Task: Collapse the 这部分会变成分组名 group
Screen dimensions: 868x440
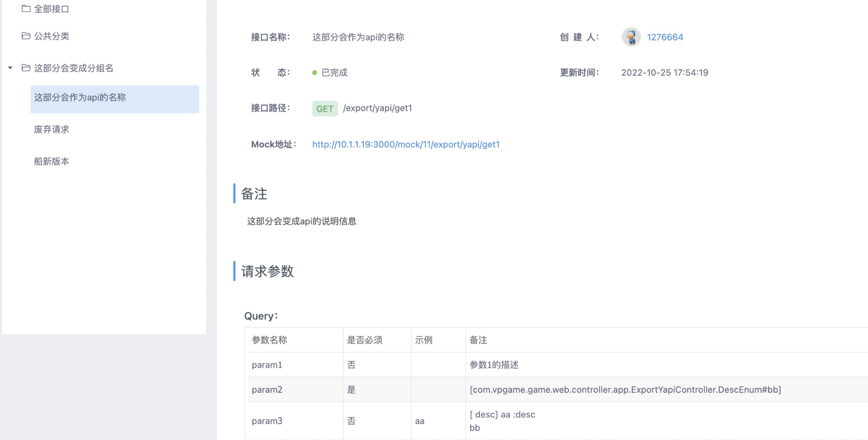Action: tap(10, 68)
